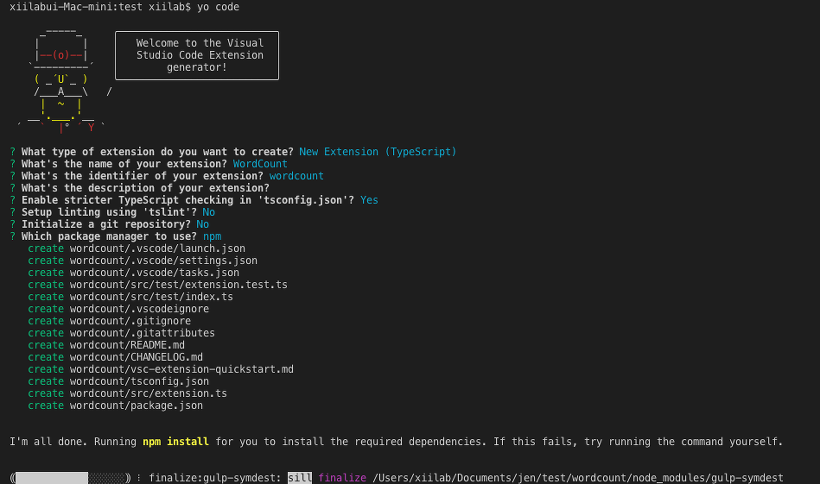
Task: Click the Yeoman ASCII art mascot
Action: click(62, 81)
